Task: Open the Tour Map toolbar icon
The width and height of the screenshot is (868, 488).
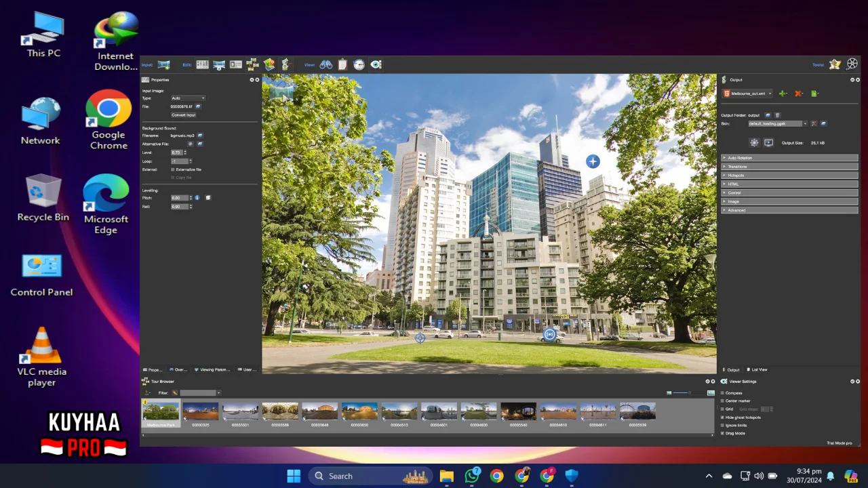Action: 252,64
